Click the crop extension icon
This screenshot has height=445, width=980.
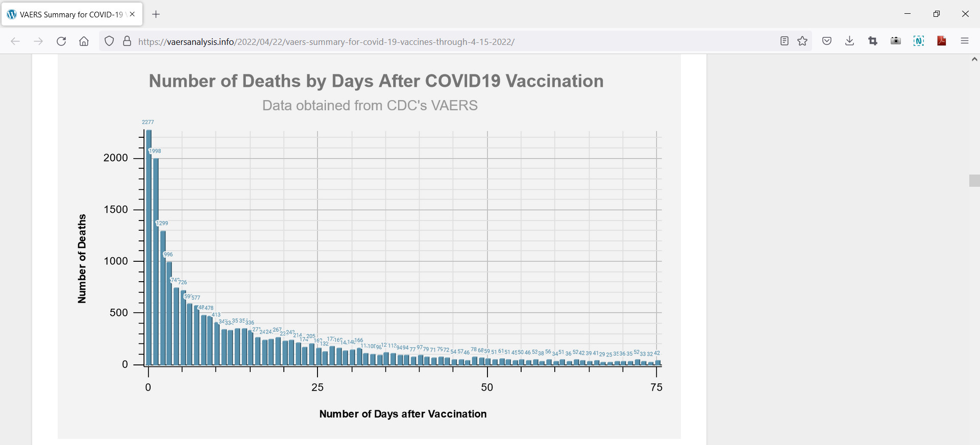coord(872,41)
